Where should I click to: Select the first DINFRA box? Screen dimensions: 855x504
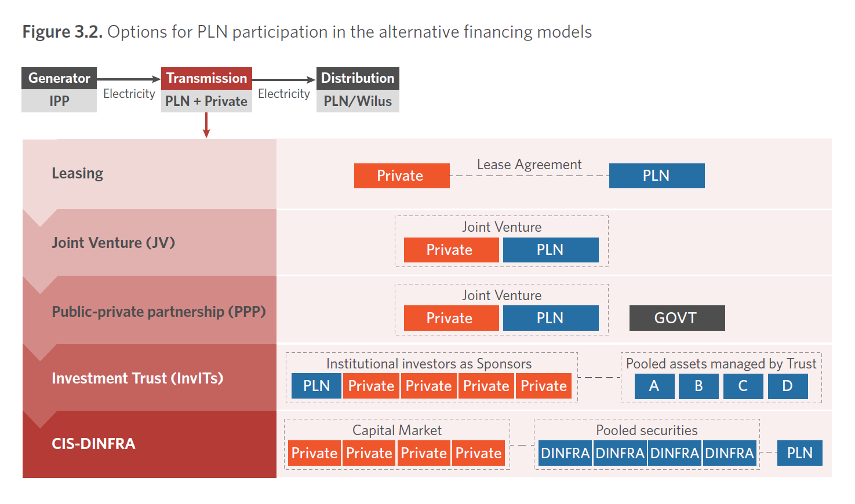[565, 453]
